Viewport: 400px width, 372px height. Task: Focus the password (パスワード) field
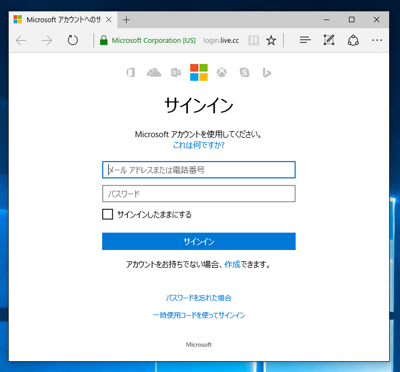(x=199, y=194)
